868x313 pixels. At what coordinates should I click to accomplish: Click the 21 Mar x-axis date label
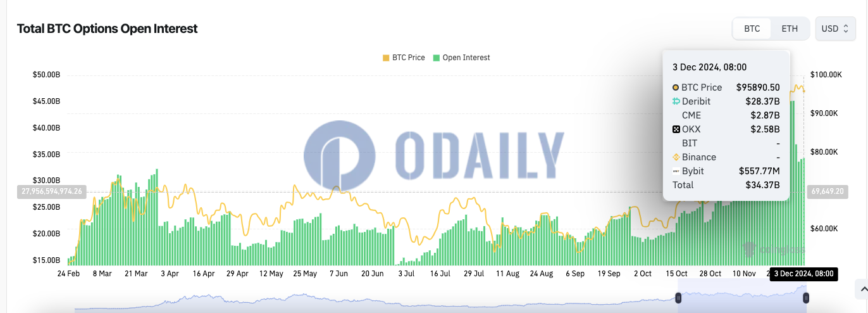tap(136, 274)
